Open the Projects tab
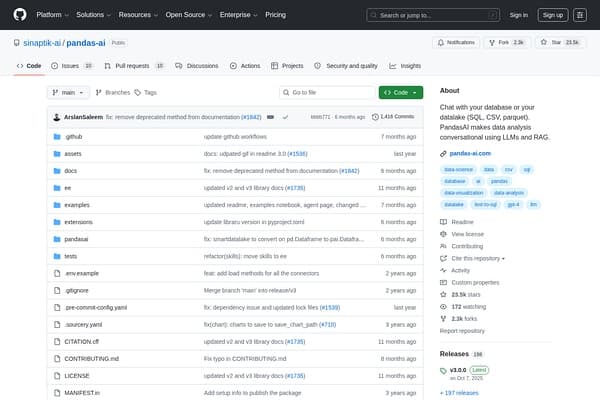600x400 pixels. tap(287, 66)
